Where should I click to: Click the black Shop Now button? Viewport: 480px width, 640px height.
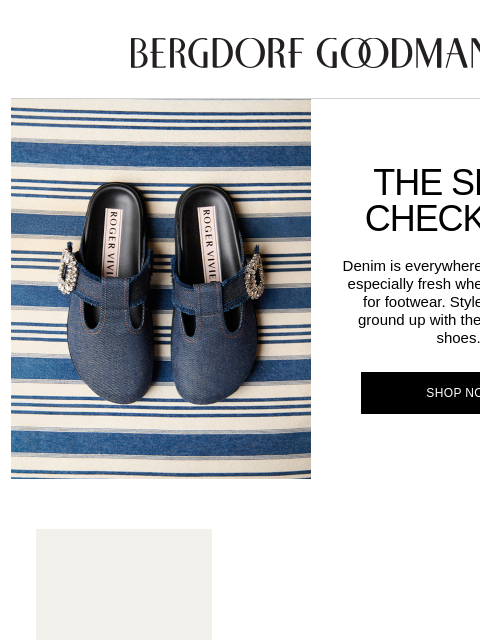pos(420,393)
